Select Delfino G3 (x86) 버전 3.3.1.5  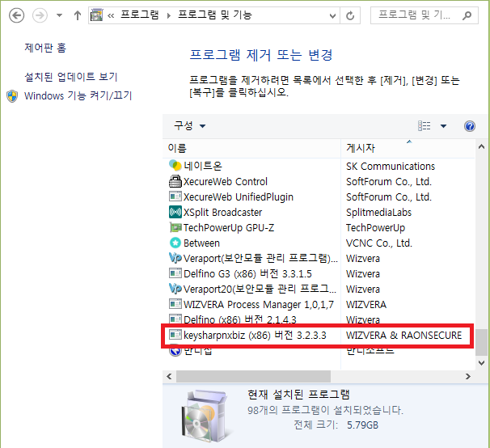point(247,273)
